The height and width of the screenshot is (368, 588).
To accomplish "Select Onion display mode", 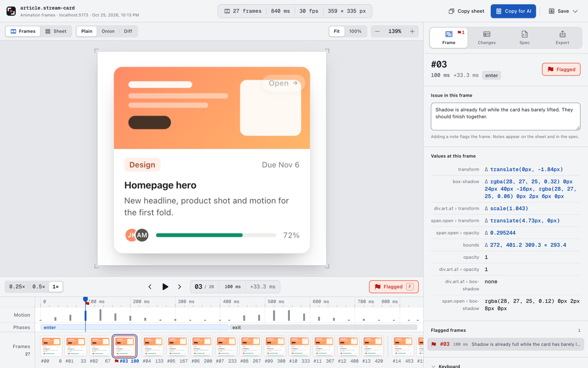I will pos(108,31).
